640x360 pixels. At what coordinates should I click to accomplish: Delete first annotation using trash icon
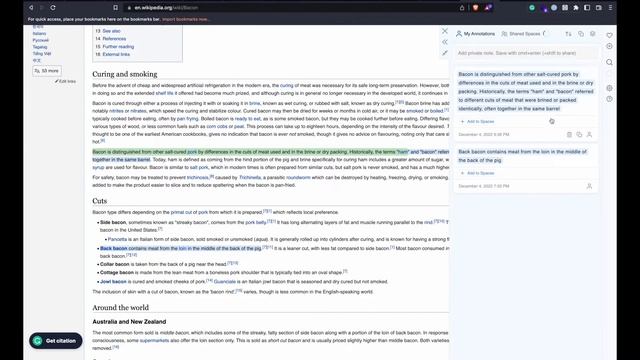point(569,135)
